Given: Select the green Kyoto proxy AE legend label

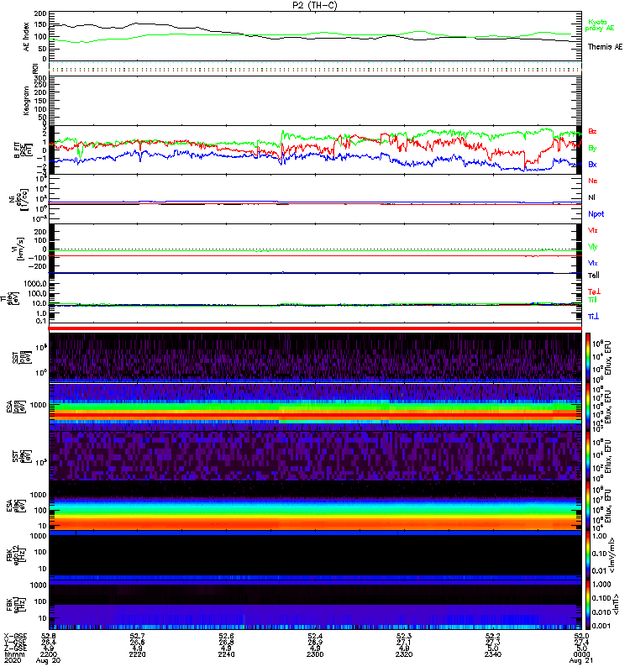Looking at the screenshot, I should coord(597,24).
